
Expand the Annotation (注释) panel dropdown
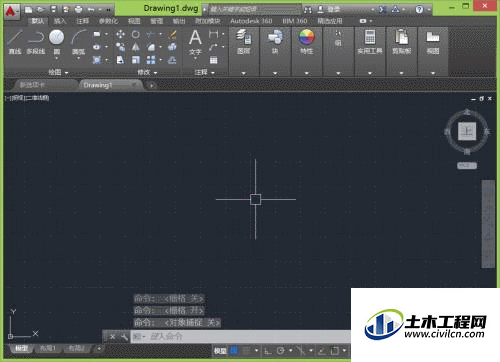(205, 72)
